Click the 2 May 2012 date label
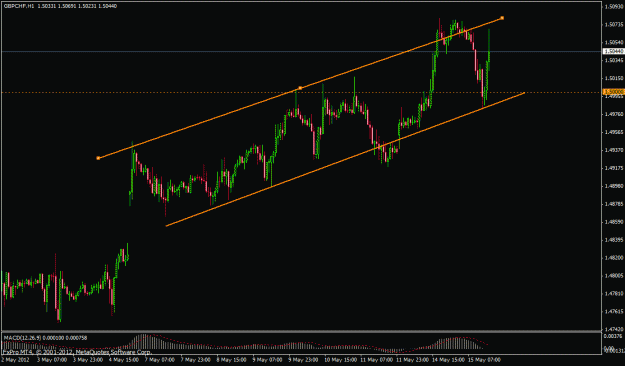The image size is (625, 366). point(15,360)
